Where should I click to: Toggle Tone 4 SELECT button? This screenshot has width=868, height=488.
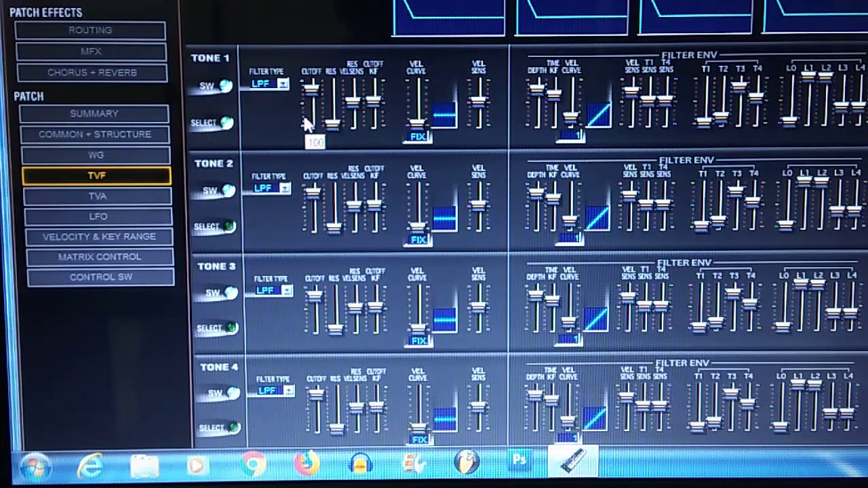coord(234,428)
